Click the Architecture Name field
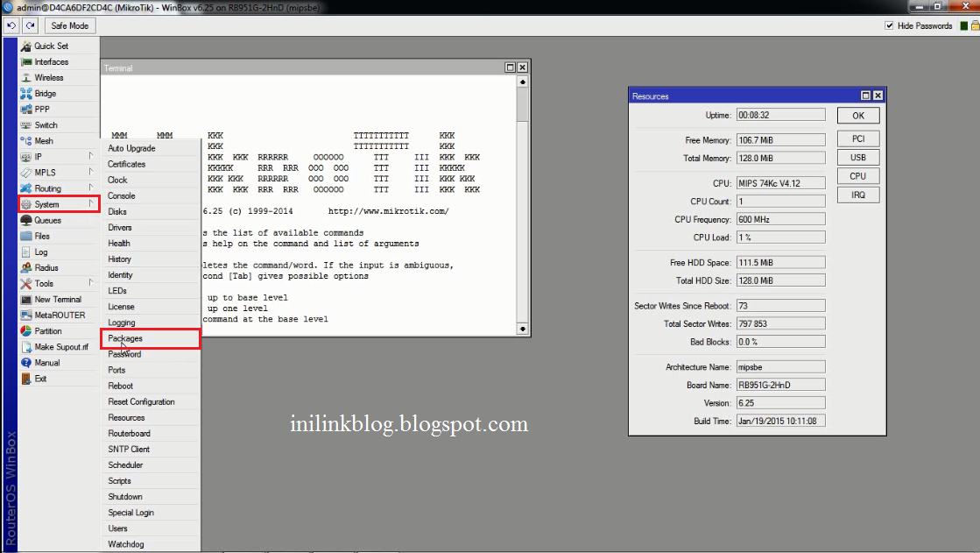Image resolution: width=980 pixels, height=553 pixels. pyautogui.click(x=780, y=367)
